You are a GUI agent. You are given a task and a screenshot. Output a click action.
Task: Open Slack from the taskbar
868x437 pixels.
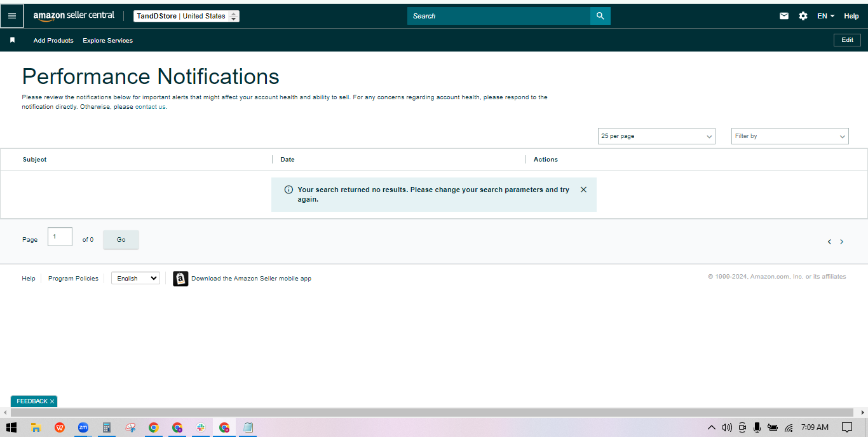201,427
